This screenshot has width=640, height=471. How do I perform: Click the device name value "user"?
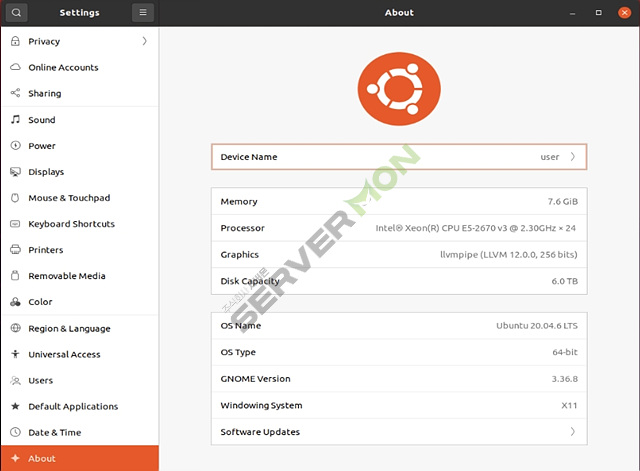coord(549,157)
